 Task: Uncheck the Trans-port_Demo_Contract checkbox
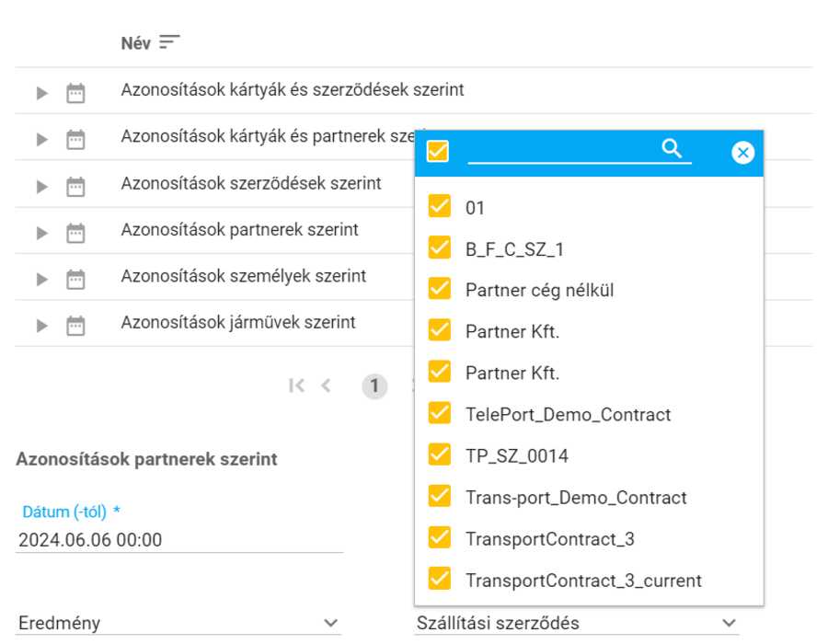(x=440, y=496)
